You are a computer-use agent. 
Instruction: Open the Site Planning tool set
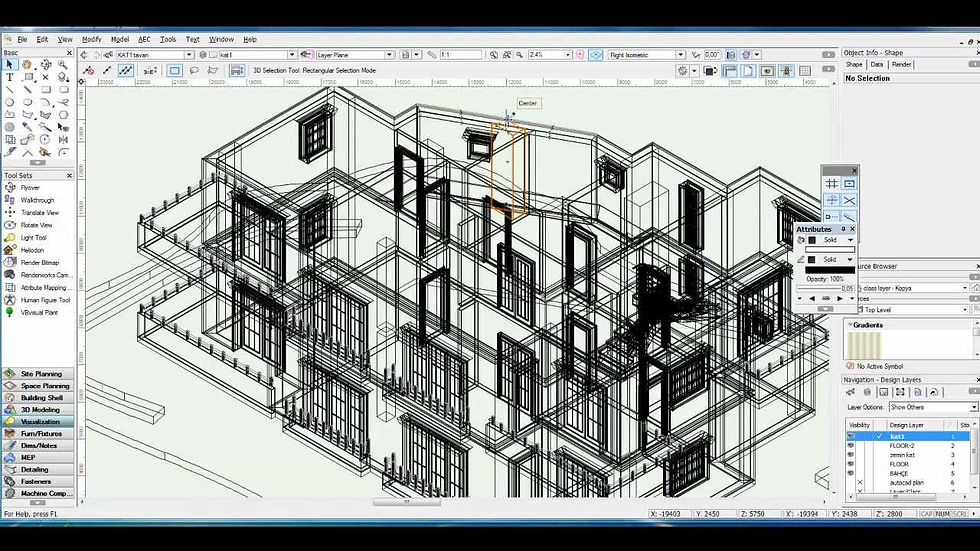coord(38,374)
